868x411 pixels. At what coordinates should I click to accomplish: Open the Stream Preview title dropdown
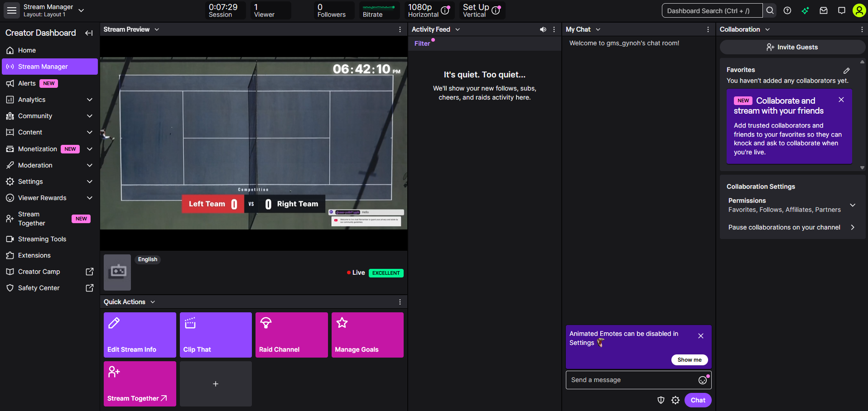pyautogui.click(x=157, y=29)
